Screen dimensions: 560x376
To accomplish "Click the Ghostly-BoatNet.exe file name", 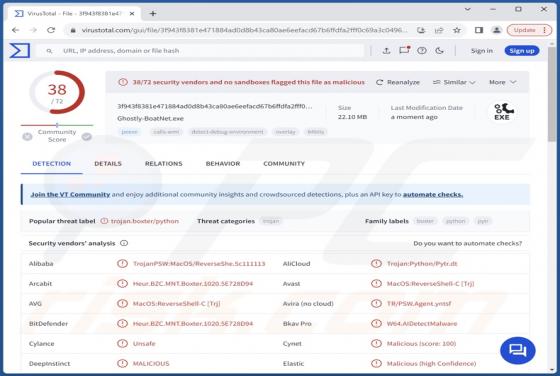I will coord(150,118).
